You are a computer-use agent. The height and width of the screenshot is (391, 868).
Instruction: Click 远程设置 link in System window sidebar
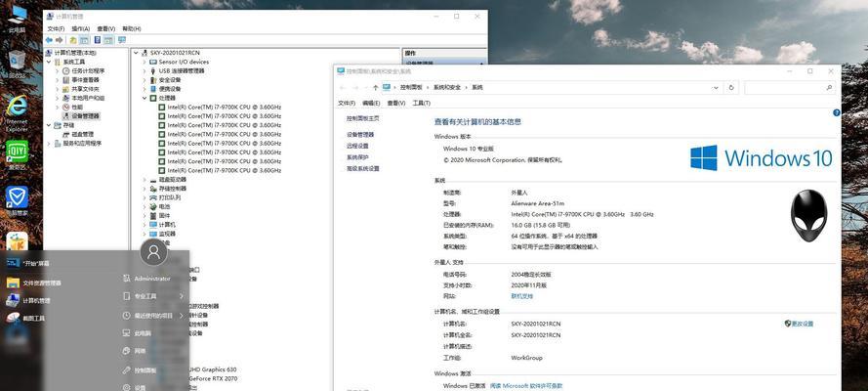pyautogui.click(x=357, y=146)
